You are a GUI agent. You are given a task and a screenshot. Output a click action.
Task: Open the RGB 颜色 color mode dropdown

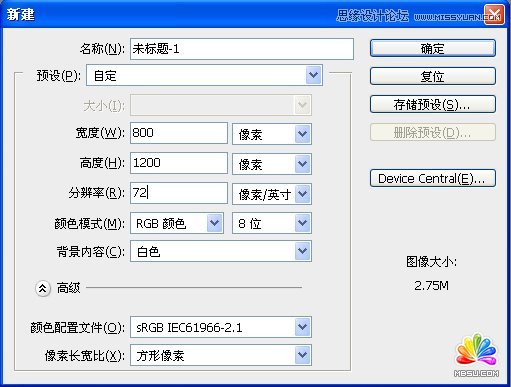coord(177,223)
